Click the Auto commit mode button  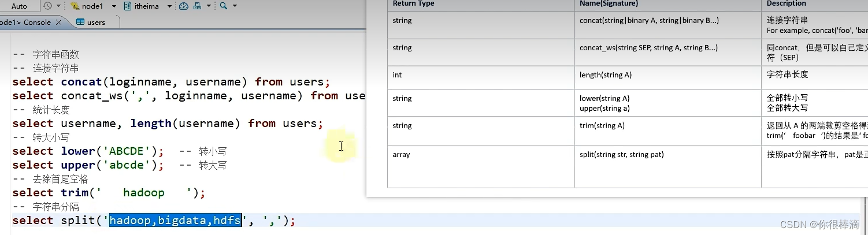tap(20, 6)
